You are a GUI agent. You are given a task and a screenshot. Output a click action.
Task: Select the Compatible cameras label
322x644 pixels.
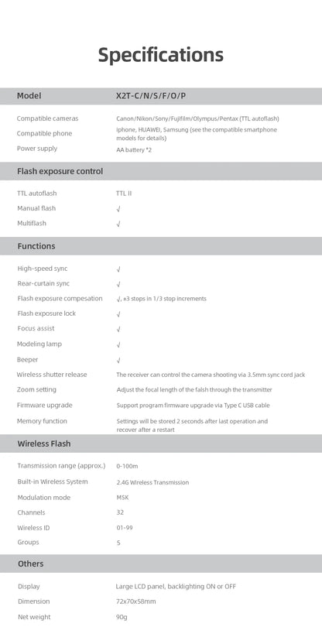[x=48, y=118]
